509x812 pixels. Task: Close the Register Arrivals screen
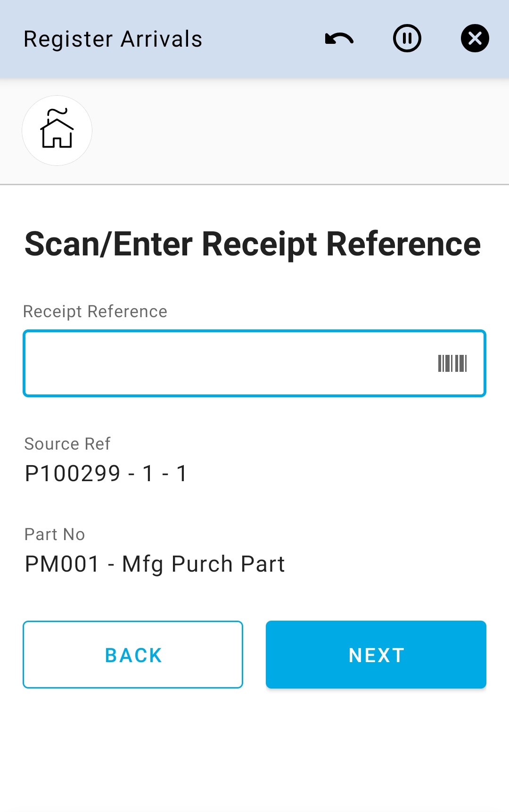(475, 39)
